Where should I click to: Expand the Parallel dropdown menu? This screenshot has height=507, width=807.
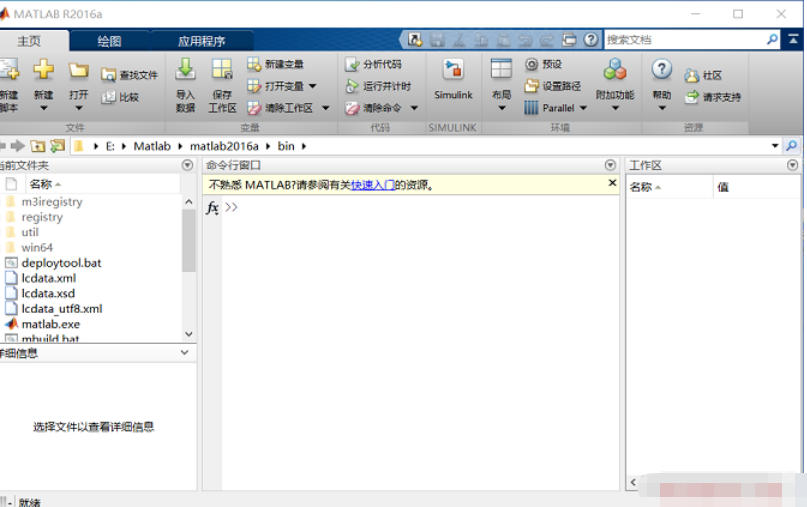click(583, 108)
